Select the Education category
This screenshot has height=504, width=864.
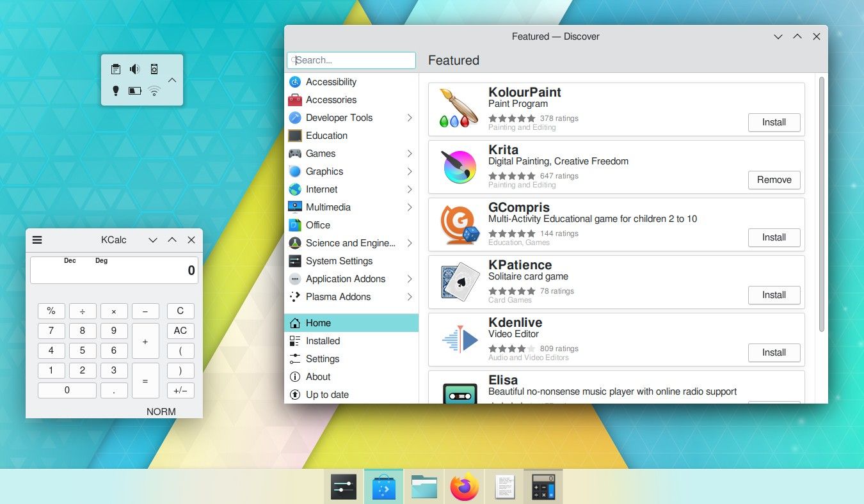pyautogui.click(x=326, y=136)
